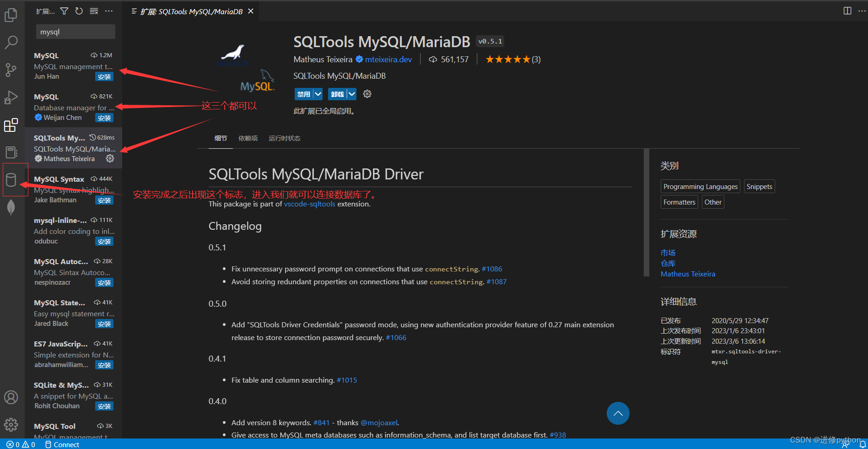Open issue #841 link
This screenshot has width=868, height=449.
pyautogui.click(x=321, y=423)
